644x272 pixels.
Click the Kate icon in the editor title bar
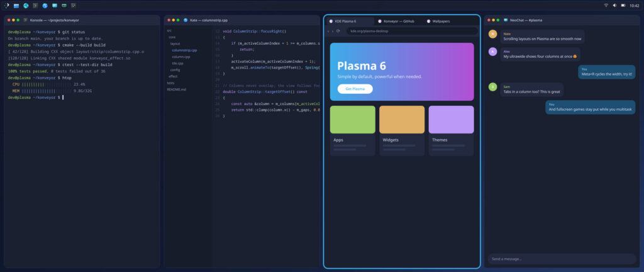(x=186, y=20)
